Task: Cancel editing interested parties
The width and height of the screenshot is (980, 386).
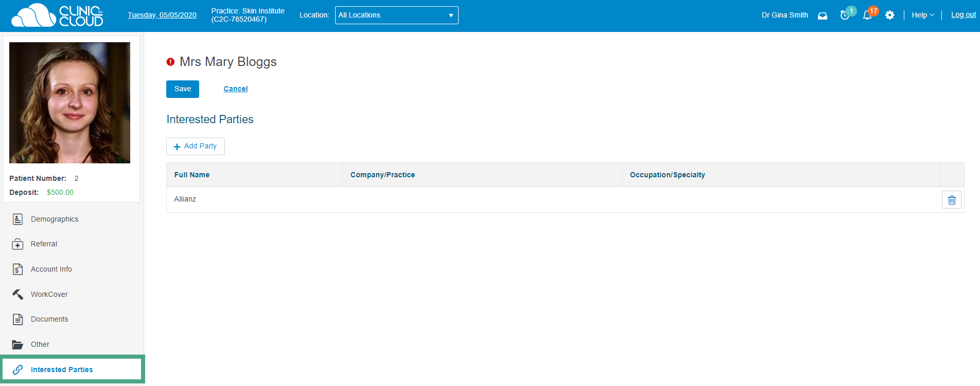Action: coord(236,89)
